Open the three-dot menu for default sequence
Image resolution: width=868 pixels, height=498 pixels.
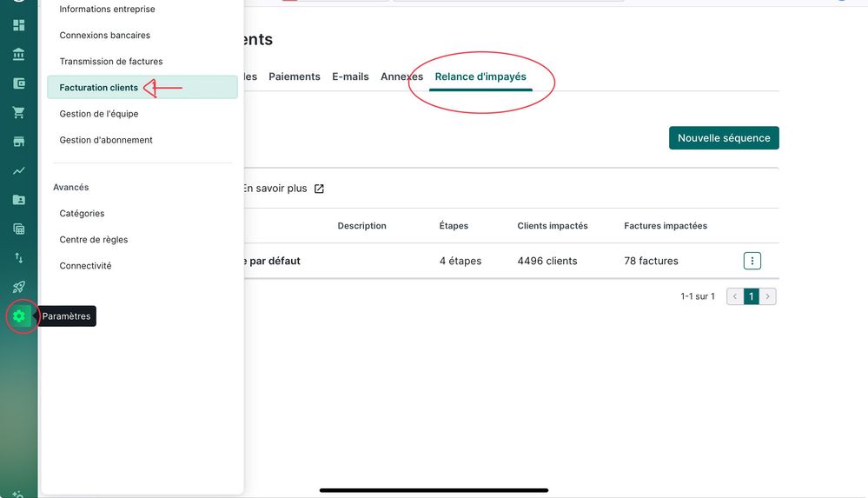752,261
